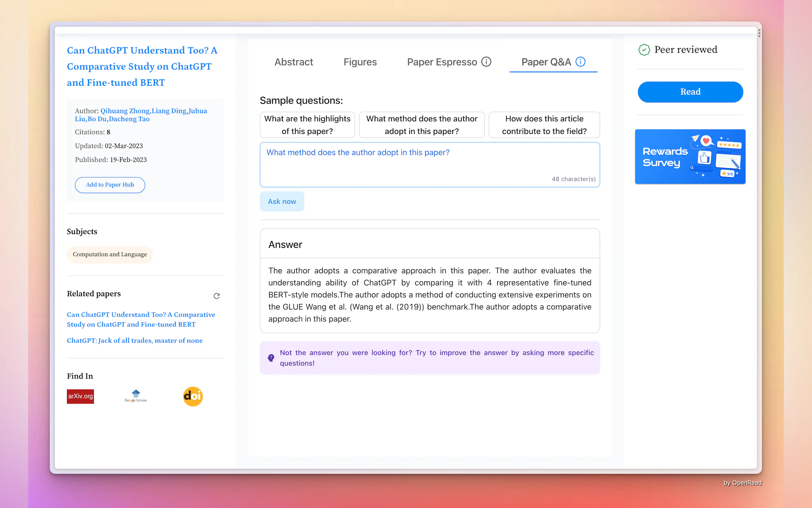Click the Paper Espresso info icon
The width and height of the screenshot is (812, 508).
click(486, 62)
